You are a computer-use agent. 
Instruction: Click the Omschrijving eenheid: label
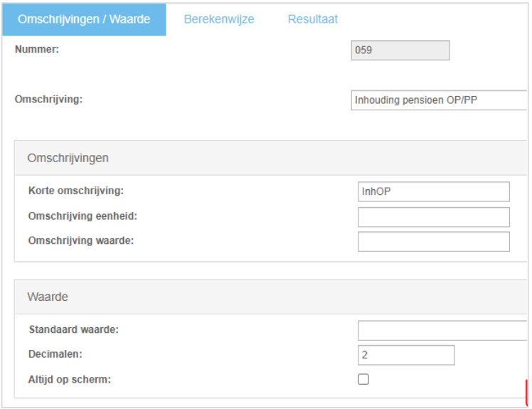[x=83, y=216]
